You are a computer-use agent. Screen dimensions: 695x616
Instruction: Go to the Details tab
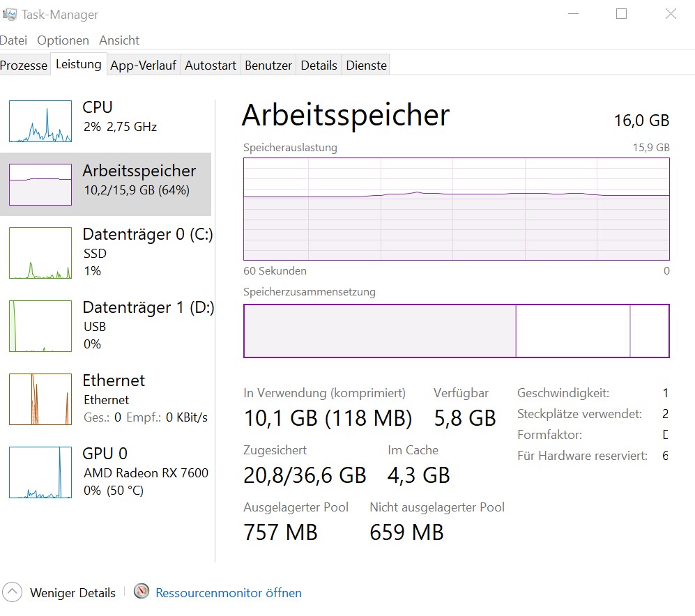[319, 66]
